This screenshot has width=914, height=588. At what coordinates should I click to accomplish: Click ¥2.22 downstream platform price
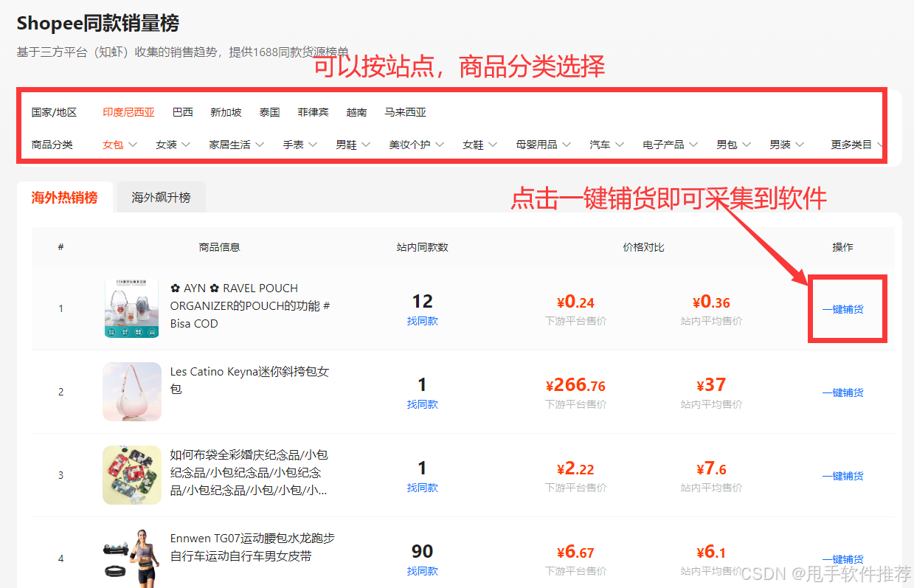575,468
